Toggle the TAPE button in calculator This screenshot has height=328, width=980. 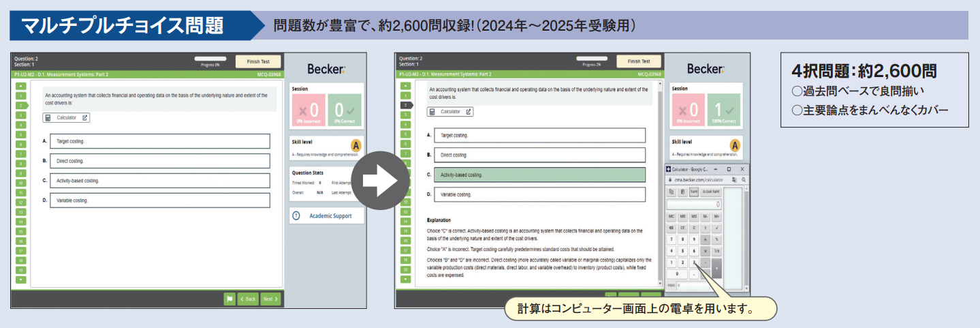click(x=694, y=192)
